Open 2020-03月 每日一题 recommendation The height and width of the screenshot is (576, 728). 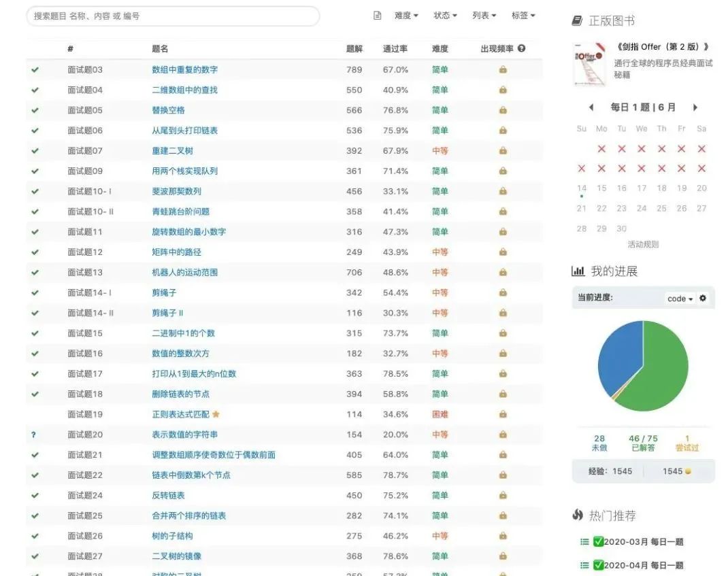click(644, 541)
